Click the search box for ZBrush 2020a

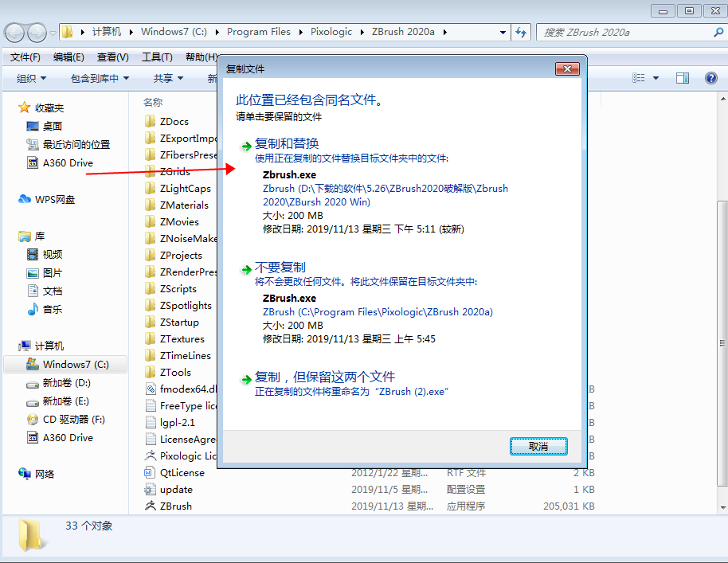click(627, 32)
